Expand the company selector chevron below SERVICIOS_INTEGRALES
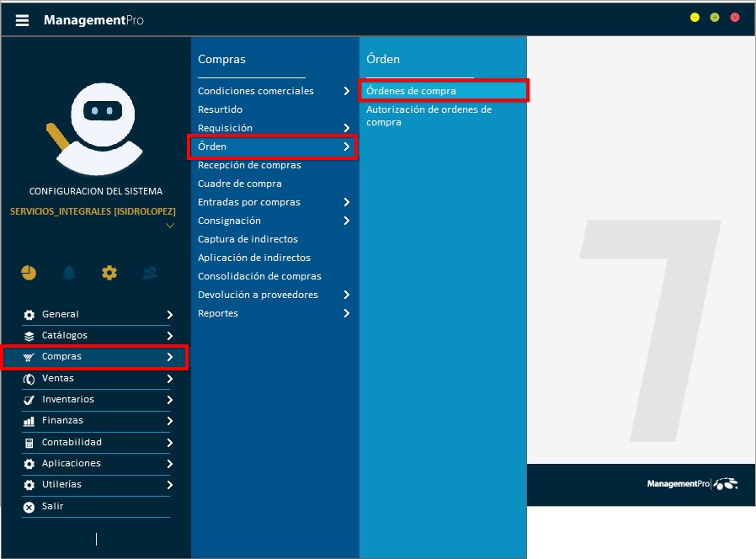756x559 pixels. [170, 226]
